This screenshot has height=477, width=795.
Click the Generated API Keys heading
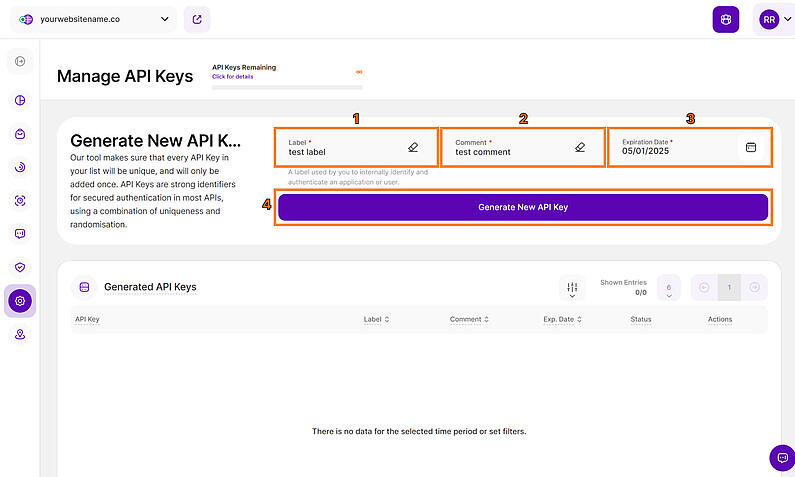(150, 287)
